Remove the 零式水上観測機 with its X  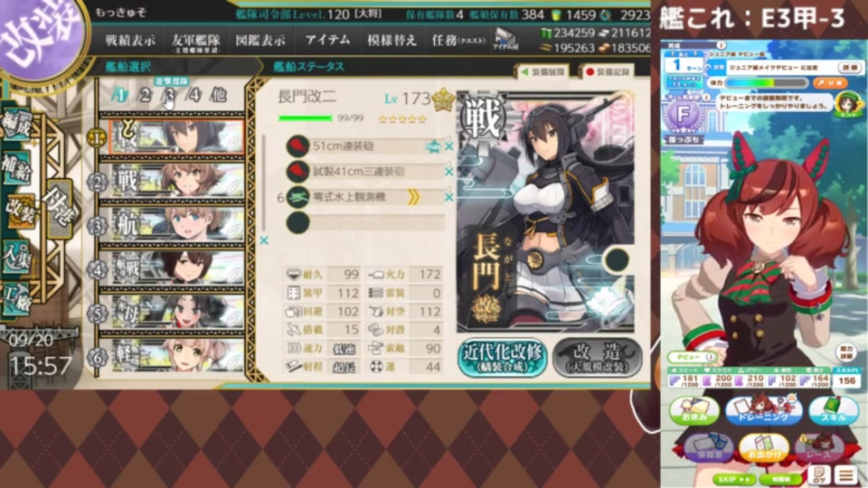coord(449,197)
